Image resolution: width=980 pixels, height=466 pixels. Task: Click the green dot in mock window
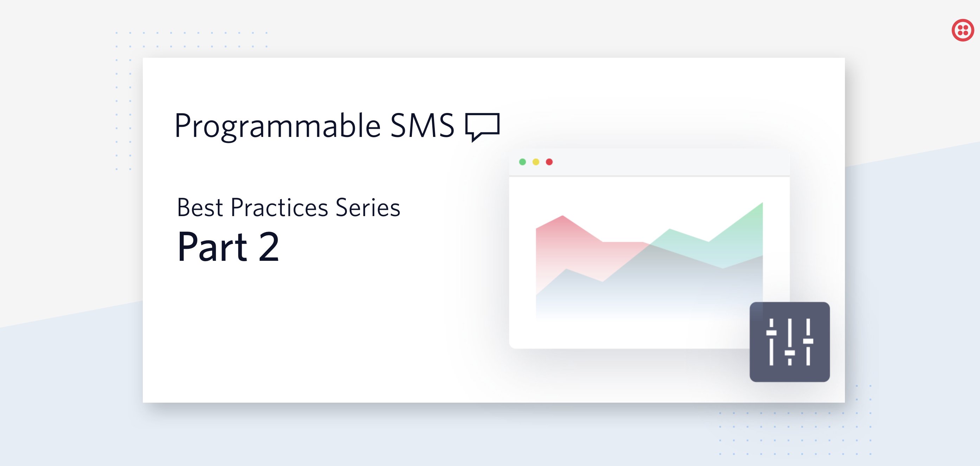[x=522, y=162]
